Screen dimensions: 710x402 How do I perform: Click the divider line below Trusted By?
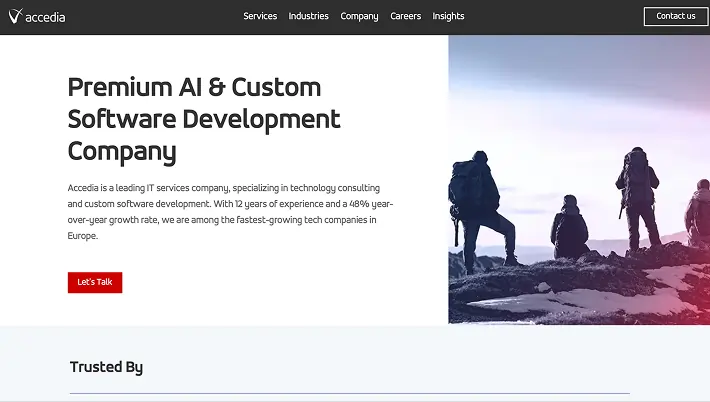350,393
